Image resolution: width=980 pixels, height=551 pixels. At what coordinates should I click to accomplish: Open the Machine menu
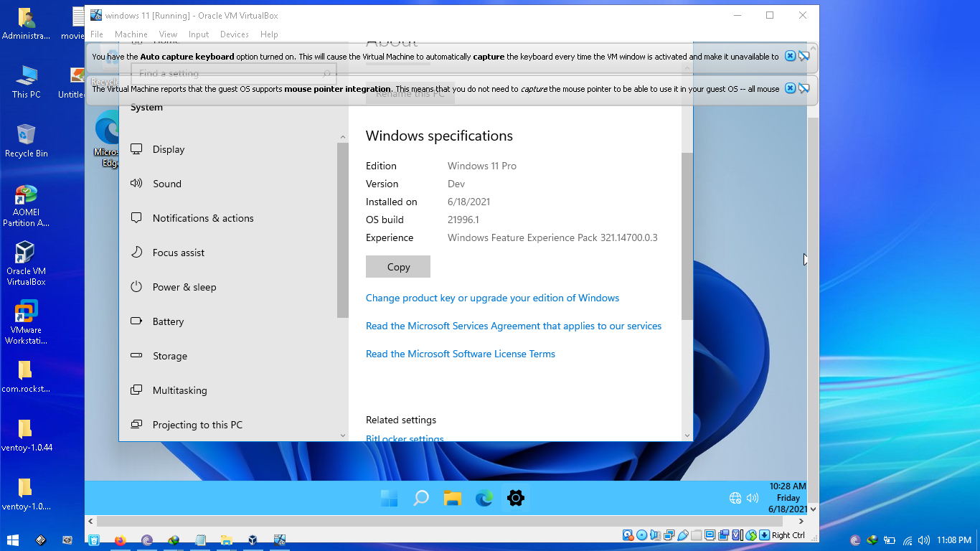coord(131,34)
